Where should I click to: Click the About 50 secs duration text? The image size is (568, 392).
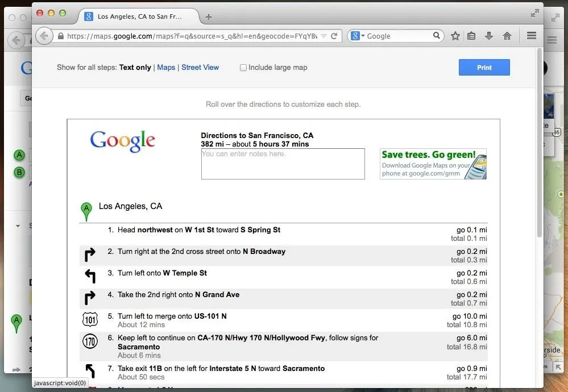[x=141, y=377]
